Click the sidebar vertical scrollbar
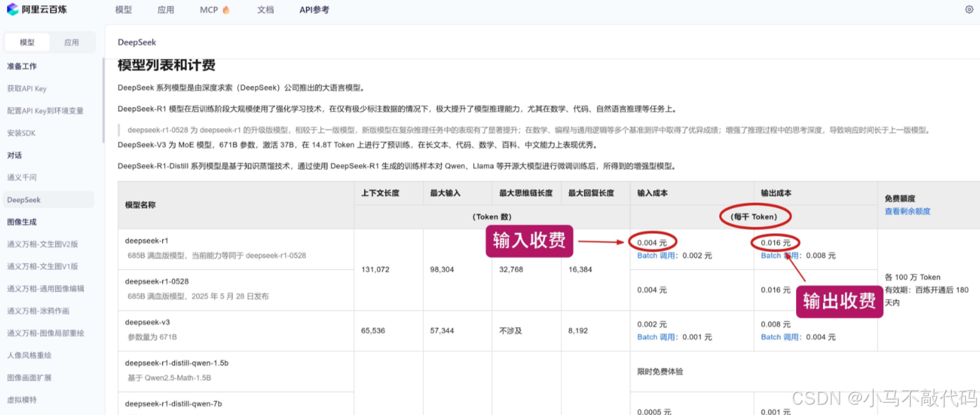980x415 pixels. (103, 99)
